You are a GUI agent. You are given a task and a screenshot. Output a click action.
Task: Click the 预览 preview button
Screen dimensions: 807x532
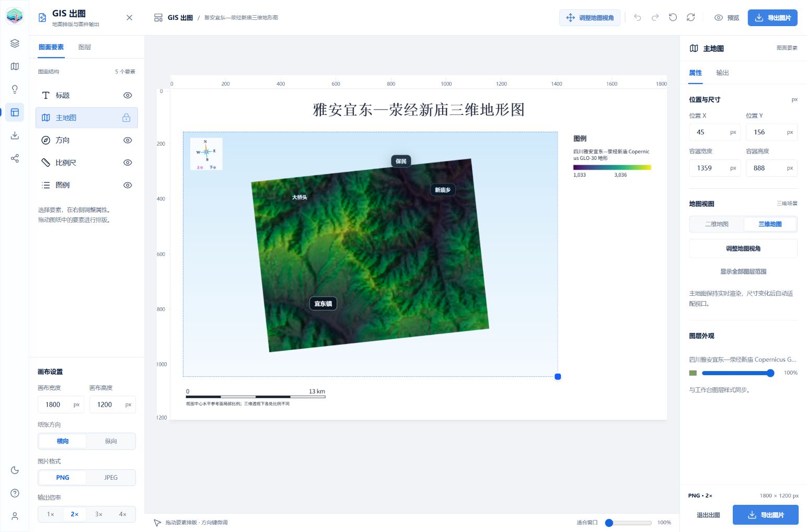[x=727, y=18]
